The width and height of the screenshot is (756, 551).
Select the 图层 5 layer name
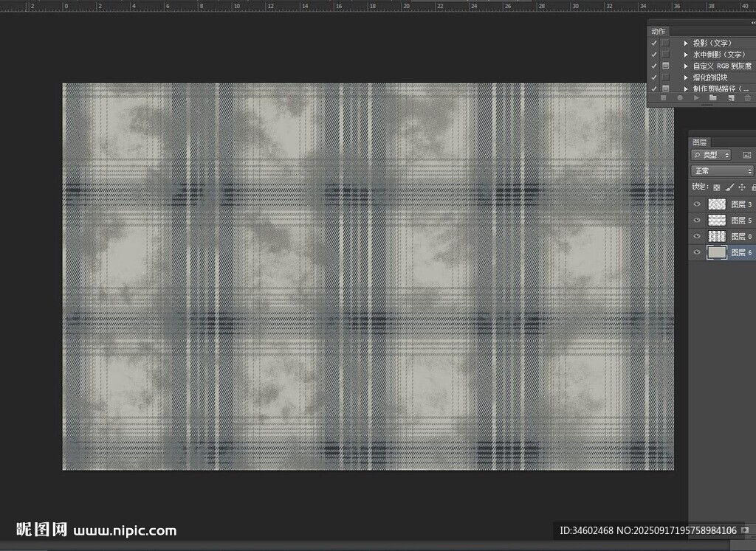click(x=741, y=220)
